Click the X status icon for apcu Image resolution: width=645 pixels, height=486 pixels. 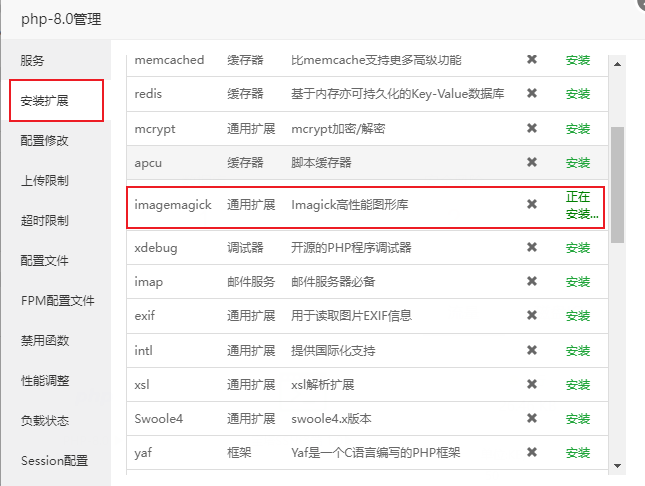tap(532, 162)
